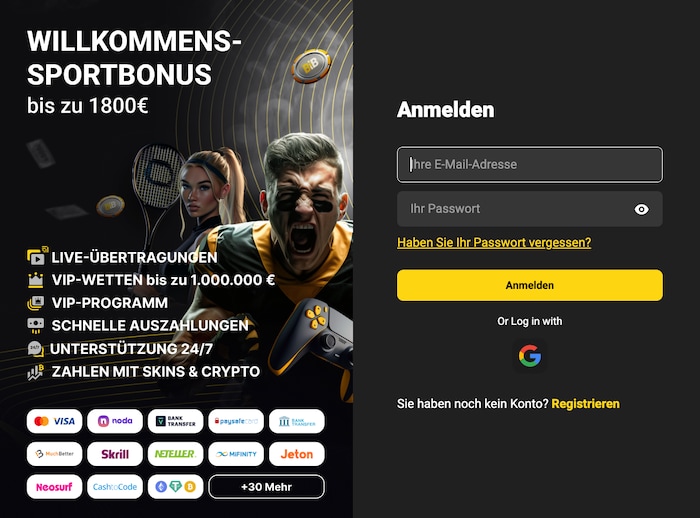Choose the Neteller payment badge

coord(175,454)
